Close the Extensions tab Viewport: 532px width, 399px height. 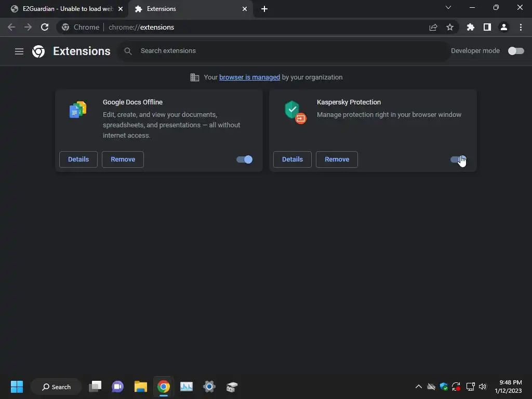(245, 9)
